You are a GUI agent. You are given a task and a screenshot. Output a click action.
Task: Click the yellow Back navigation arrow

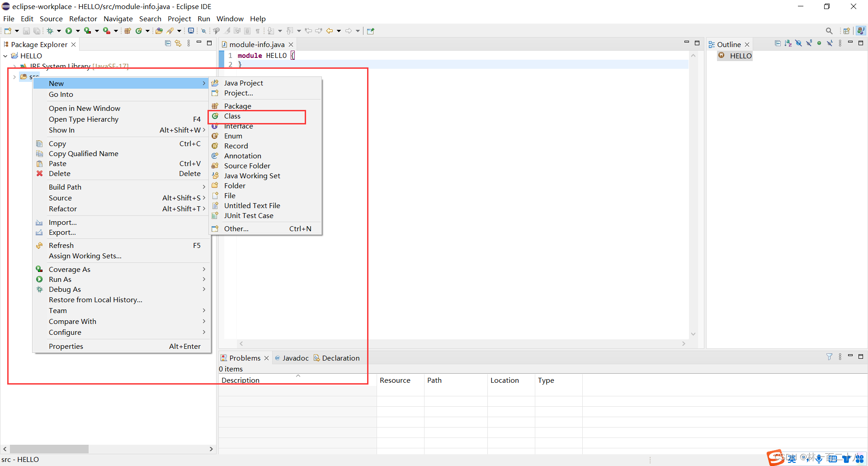pos(330,31)
